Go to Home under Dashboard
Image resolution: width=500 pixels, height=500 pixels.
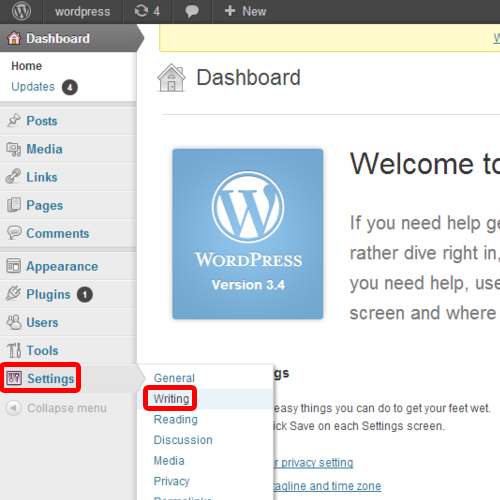coord(27,66)
